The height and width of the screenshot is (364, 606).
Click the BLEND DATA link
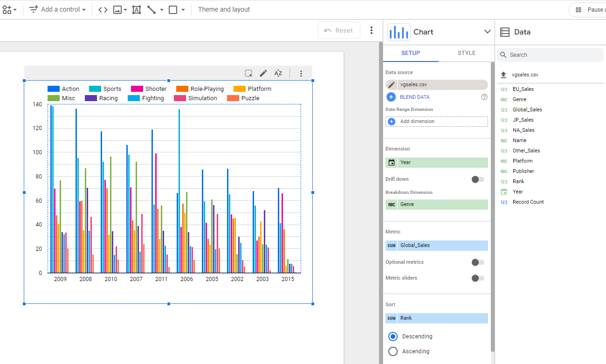[x=414, y=97]
